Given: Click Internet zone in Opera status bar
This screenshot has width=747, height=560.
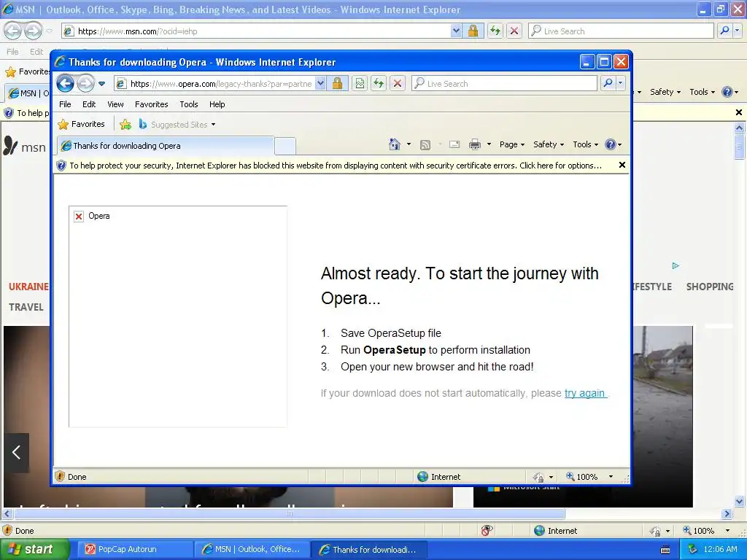Looking at the screenshot, I should click(x=438, y=477).
